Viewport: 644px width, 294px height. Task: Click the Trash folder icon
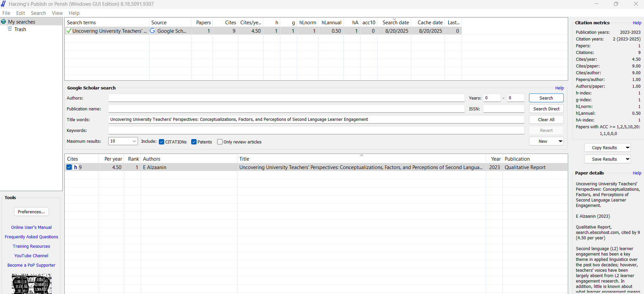10,29
